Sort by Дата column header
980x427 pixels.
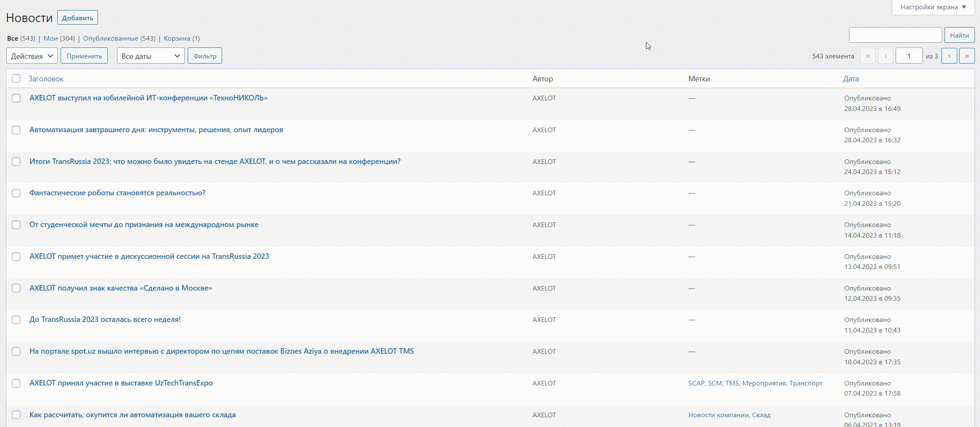851,79
